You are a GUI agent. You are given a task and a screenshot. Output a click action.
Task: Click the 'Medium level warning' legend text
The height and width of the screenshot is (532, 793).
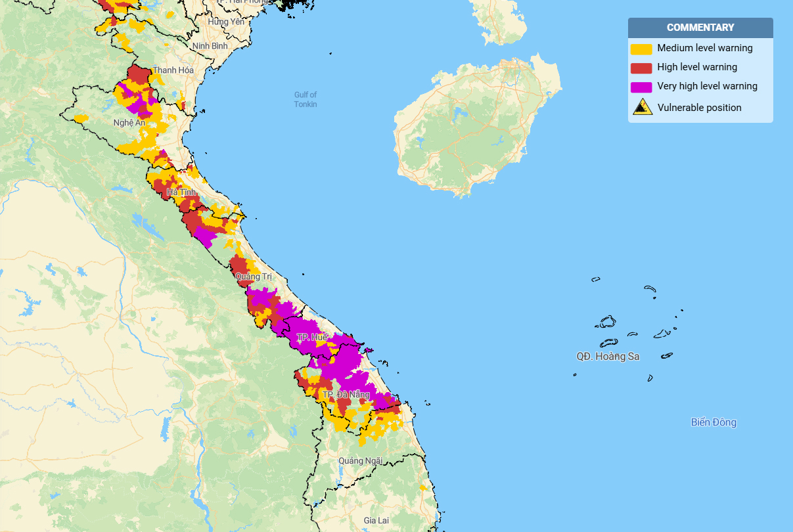[x=705, y=48]
